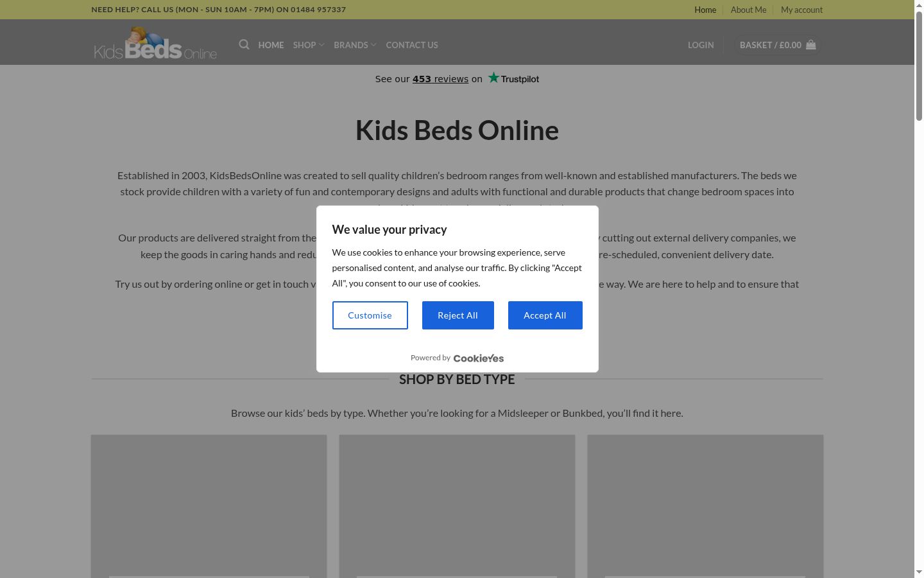
Task: Open the 453 reviews link
Action: [440, 79]
